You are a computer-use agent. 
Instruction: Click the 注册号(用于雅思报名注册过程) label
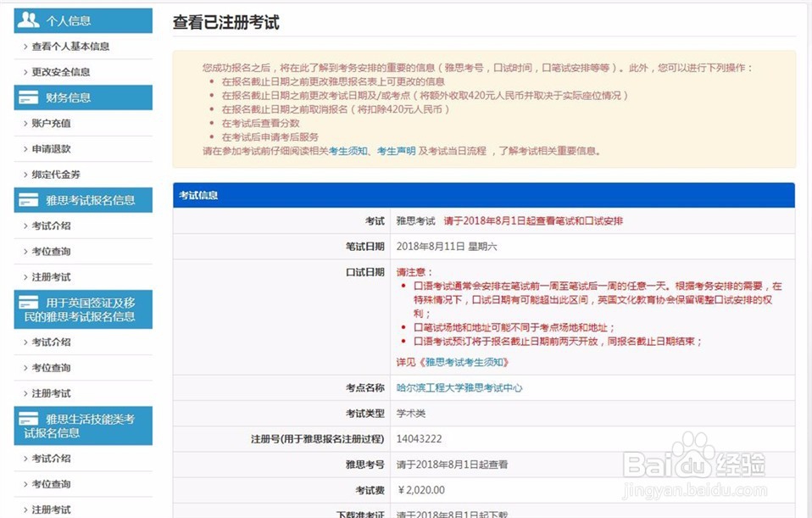pos(318,439)
